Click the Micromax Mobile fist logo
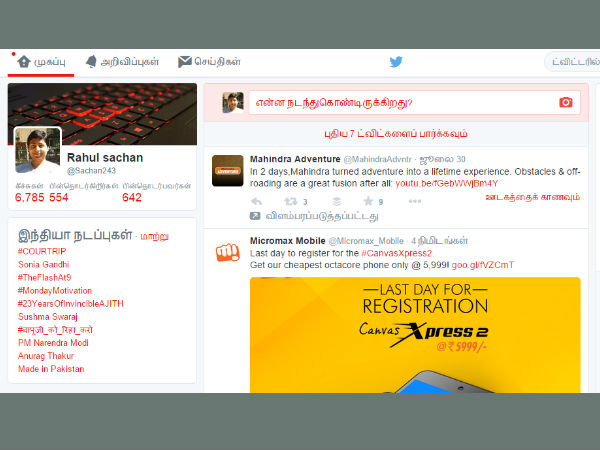The height and width of the screenshot is (450, 600). 228,251
